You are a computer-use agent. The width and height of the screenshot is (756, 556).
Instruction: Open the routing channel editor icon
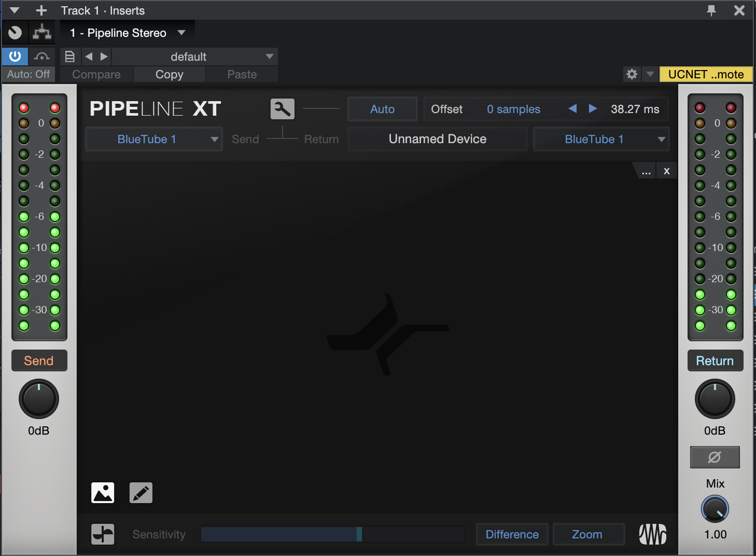click(x=42, y=33)
